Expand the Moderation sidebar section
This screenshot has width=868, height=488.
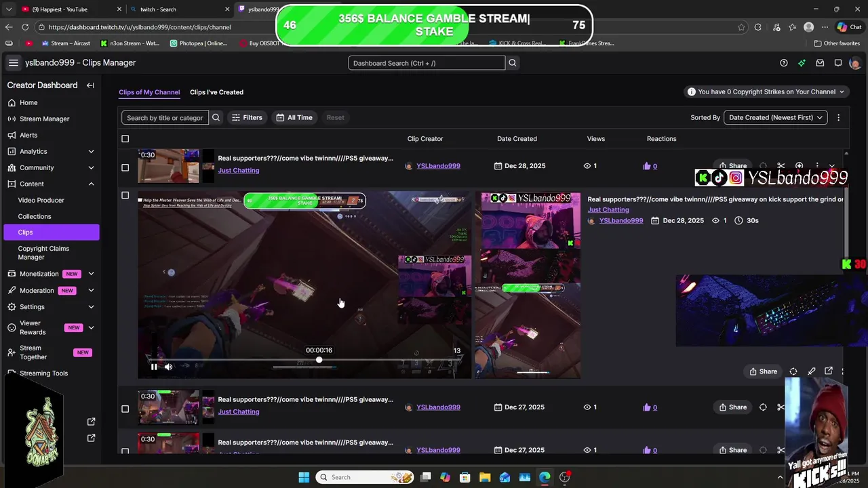[91, 290]
